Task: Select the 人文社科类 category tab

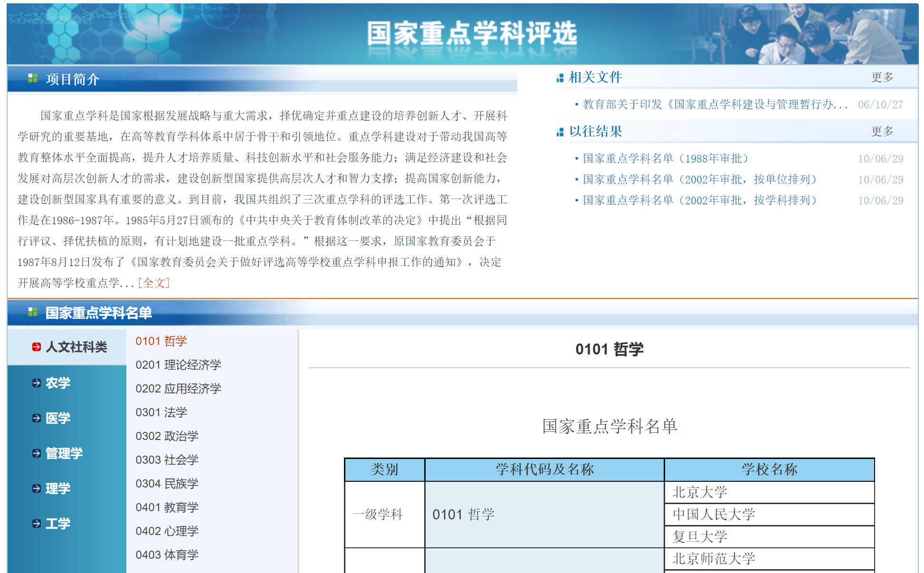Action: click(67, 347)
